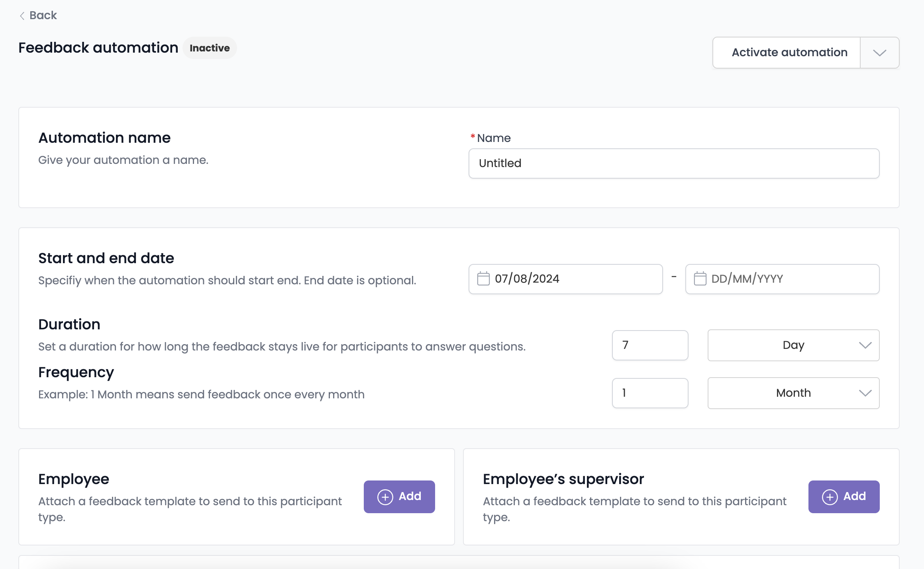Click the Inactive status badge

click(x=210, y=48)
